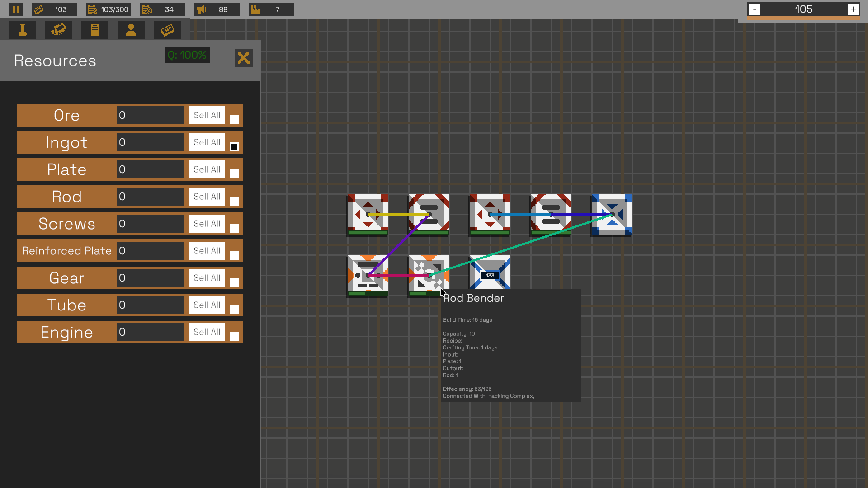Open the finances money tab
The height and width of the screenshot is (488, 868).
point(167,30)
